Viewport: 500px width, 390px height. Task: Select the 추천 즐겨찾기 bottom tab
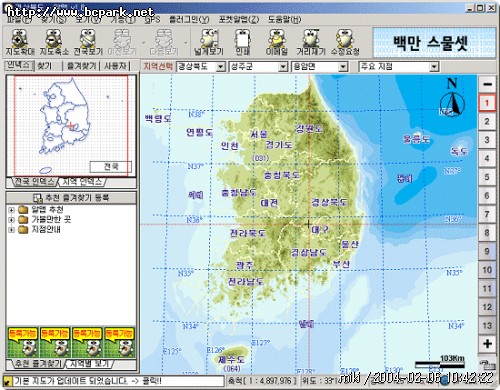(38, 364)
